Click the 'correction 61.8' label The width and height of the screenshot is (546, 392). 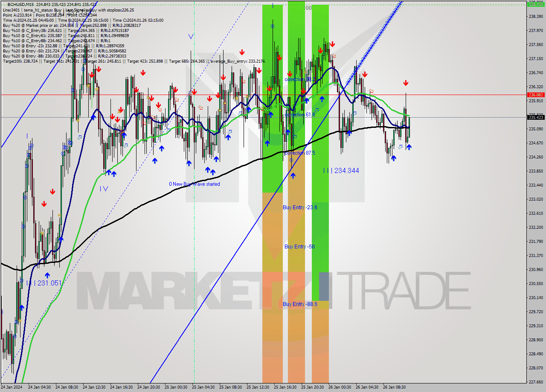300,114
